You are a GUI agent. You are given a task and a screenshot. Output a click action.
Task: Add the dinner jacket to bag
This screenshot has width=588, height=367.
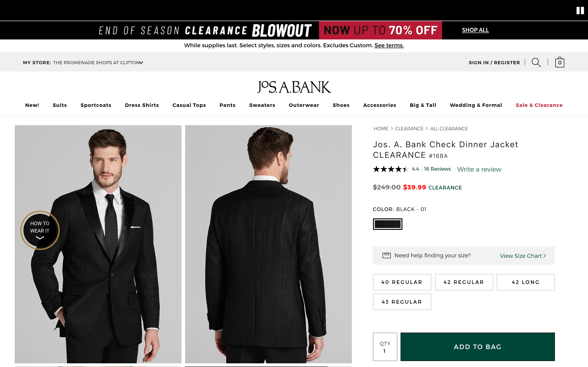[x=478, y=347]
